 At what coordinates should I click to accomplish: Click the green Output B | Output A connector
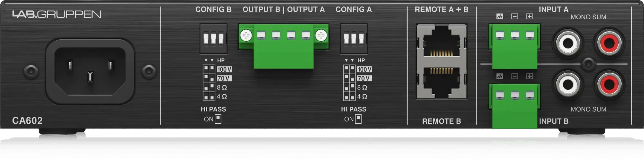284,46
